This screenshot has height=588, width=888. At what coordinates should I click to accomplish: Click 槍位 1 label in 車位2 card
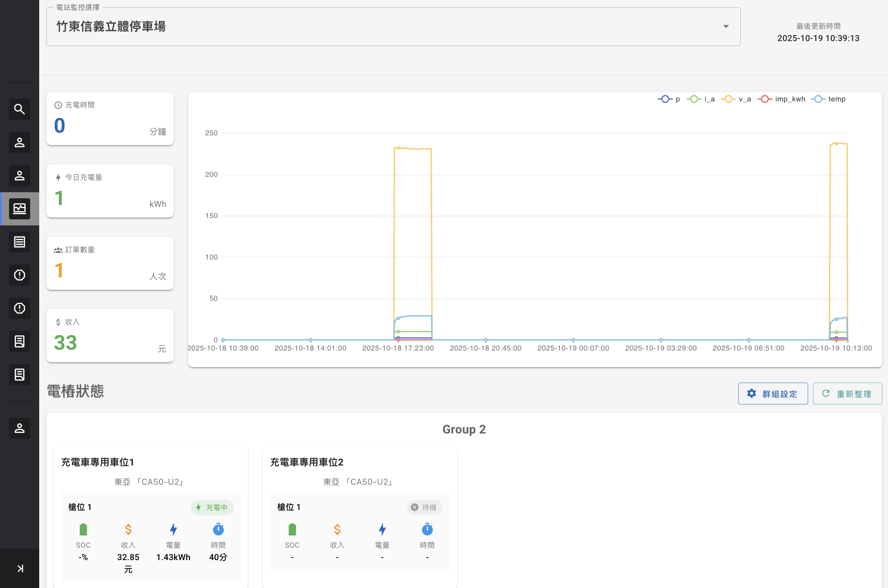[x=289, y=507]
